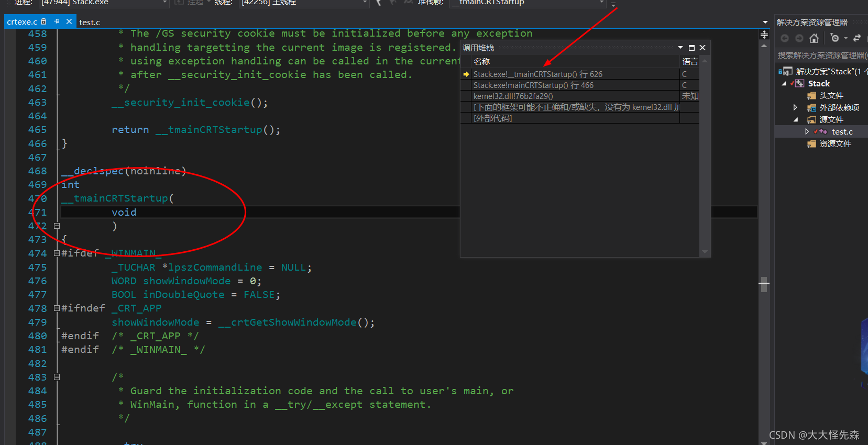This screenshot has width=868, height=445.
Task: Click pending changes filter clock icon
Action: point(834,38)
